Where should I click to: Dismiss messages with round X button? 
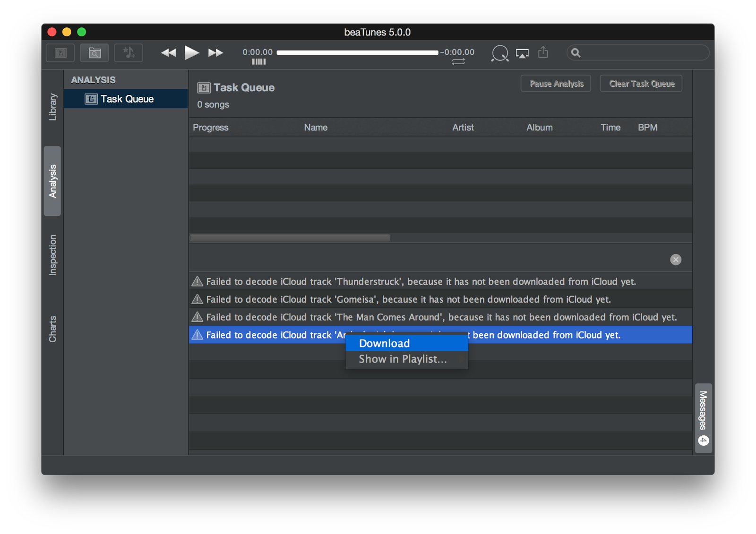pyautogui.click(x=676, y=259)
